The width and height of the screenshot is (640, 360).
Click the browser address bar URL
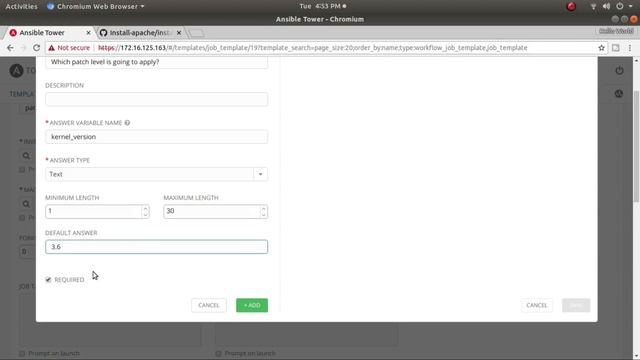point(312,48)
